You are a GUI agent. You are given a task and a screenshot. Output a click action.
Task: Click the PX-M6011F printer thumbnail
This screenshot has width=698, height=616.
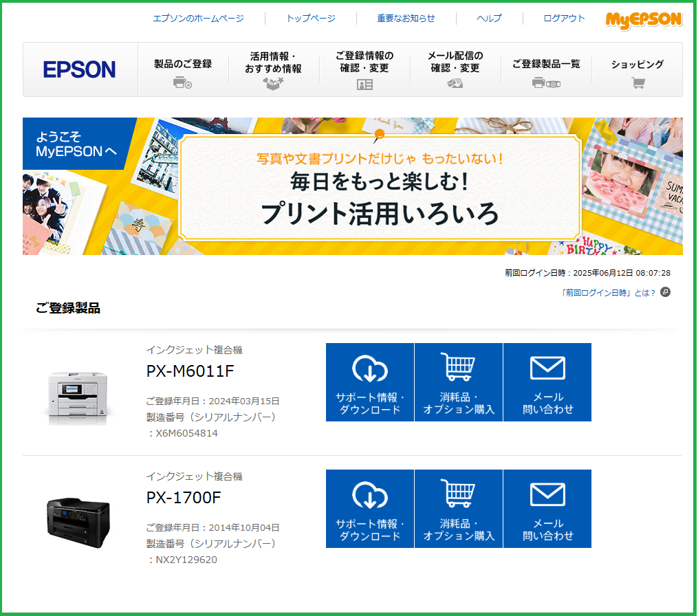78,397
